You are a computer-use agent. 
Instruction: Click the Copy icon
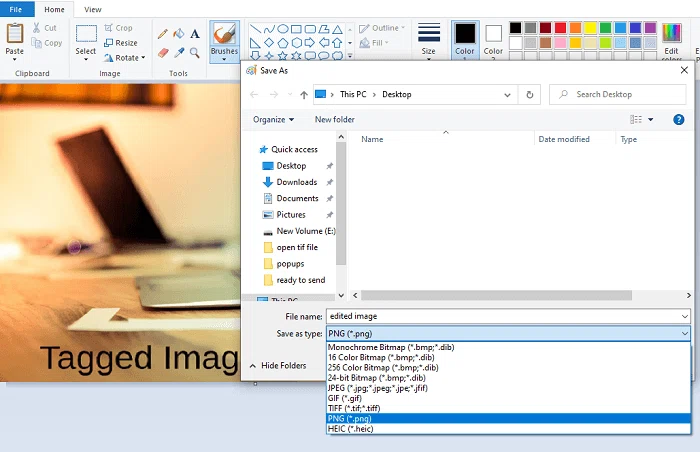click(37, 43)
